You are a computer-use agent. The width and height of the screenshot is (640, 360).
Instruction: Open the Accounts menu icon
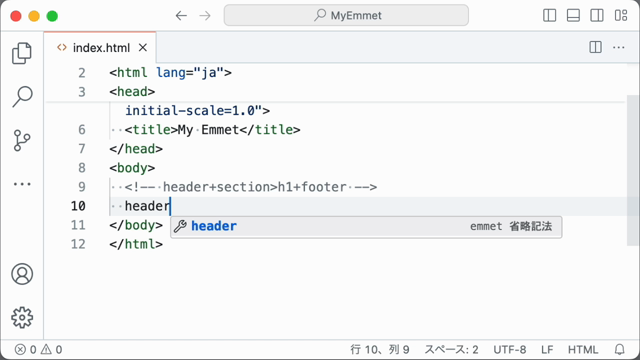pos(22,274)
